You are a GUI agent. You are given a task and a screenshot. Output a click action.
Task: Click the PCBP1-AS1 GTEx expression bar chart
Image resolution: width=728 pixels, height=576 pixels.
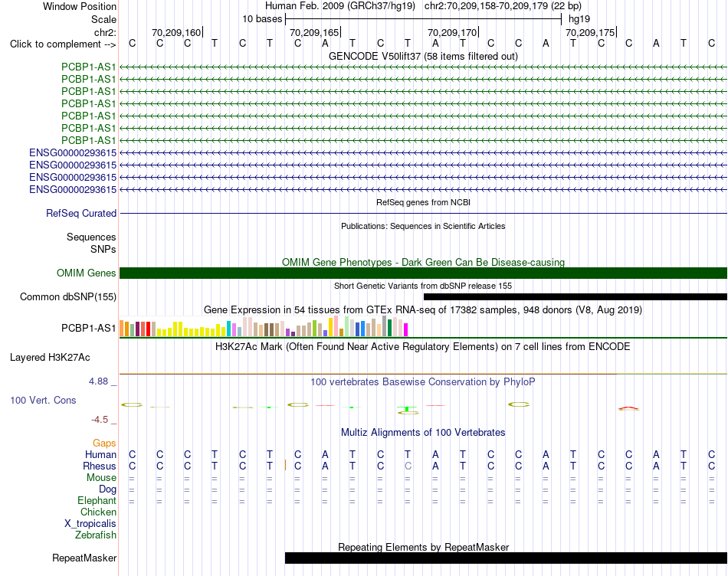point(264,326)
